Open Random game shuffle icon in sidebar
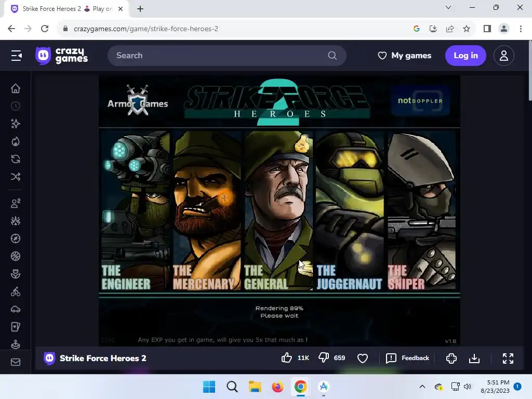This screenshot has height=399, width=532. [x=16, y=177]
